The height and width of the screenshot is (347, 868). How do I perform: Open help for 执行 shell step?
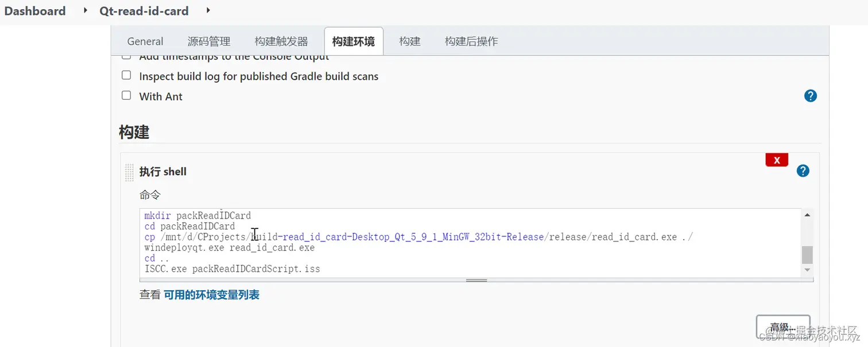pos(803,170)
